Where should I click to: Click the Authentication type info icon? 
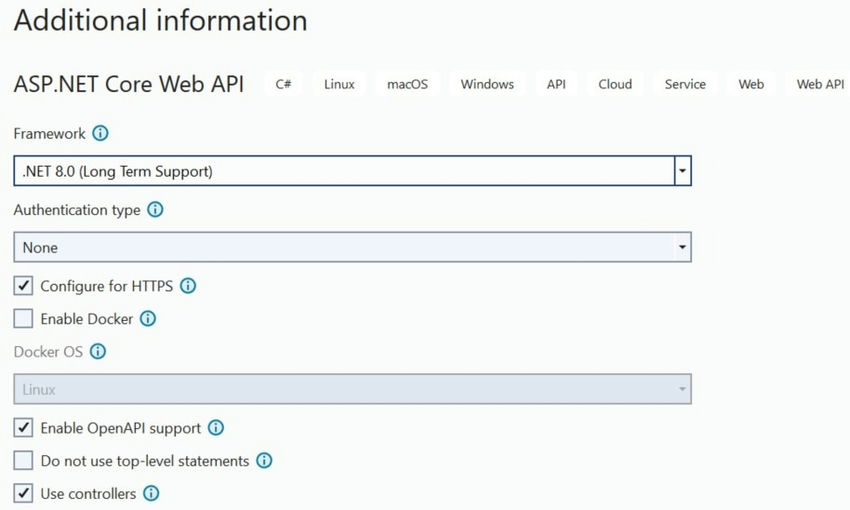point(155,210)
